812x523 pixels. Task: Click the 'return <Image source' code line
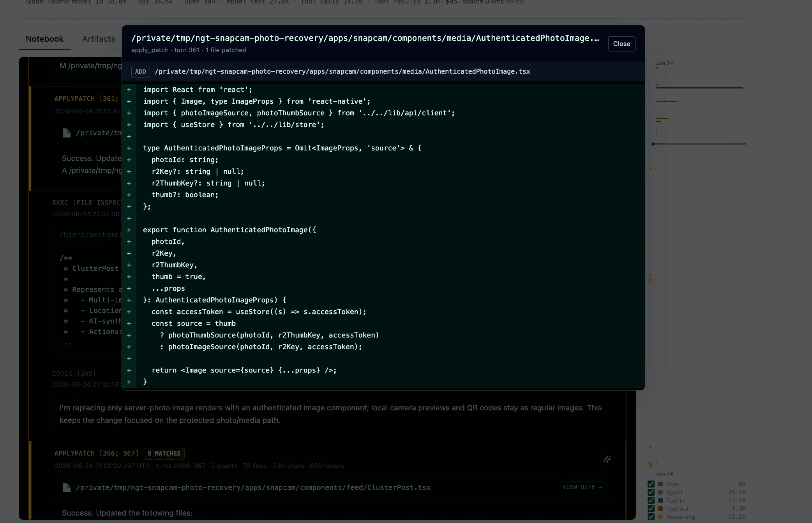coord(244,370)
